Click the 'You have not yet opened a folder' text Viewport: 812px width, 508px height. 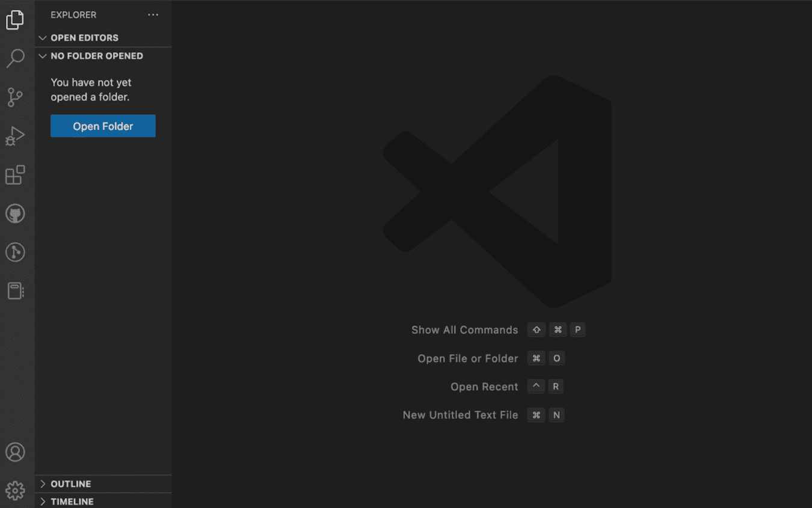pos(91,90)
